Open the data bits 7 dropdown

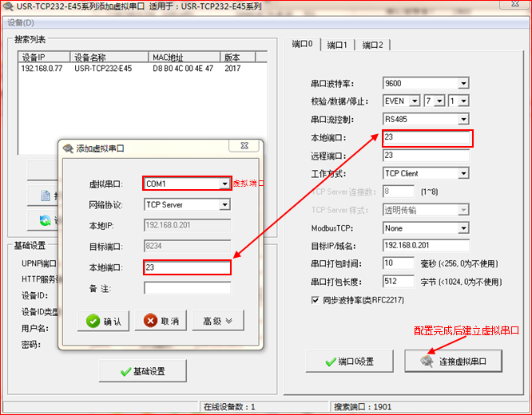(x=439, y=101)
